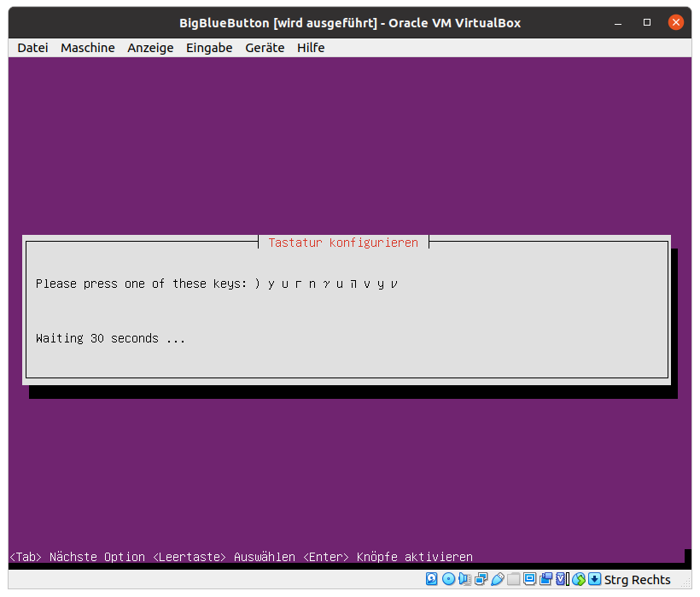The width and height of the screenshot is (700, 597).
Task: Click the network adapter status icon
Action: click(x=481, y=579)
